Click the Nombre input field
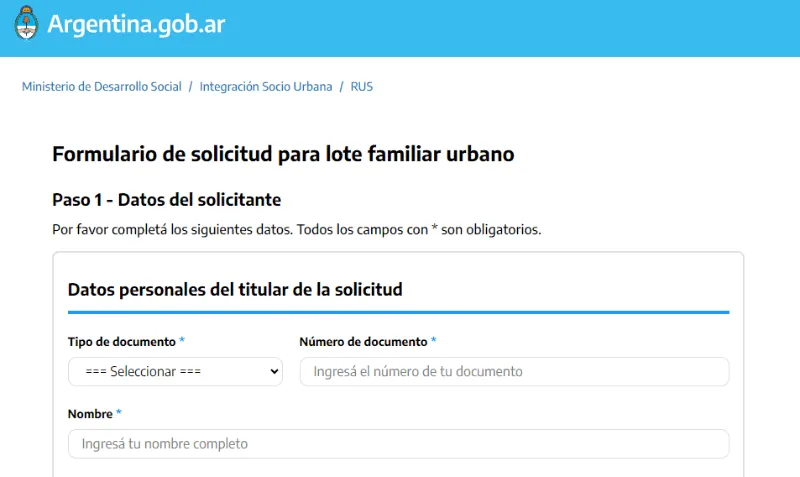 (398, 443)
